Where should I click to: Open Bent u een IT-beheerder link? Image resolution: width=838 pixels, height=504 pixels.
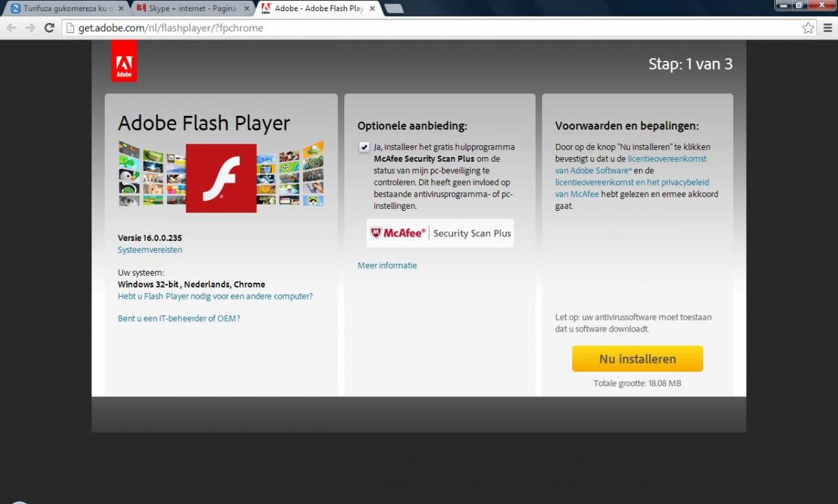point(179,318)
